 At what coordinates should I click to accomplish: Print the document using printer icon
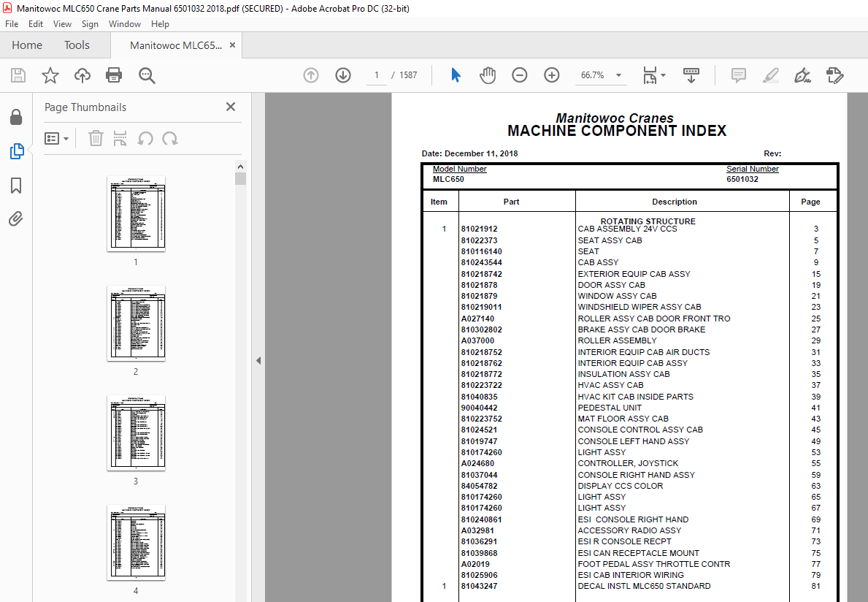point(114,75)
